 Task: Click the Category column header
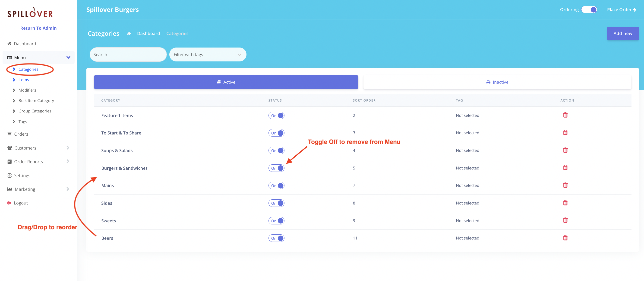point(111,100)
